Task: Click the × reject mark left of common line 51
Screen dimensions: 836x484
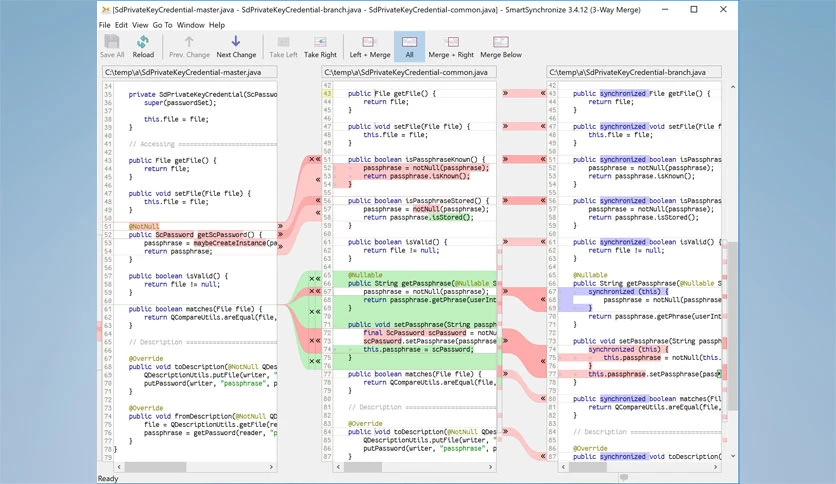Action: [x=312, y=159]
